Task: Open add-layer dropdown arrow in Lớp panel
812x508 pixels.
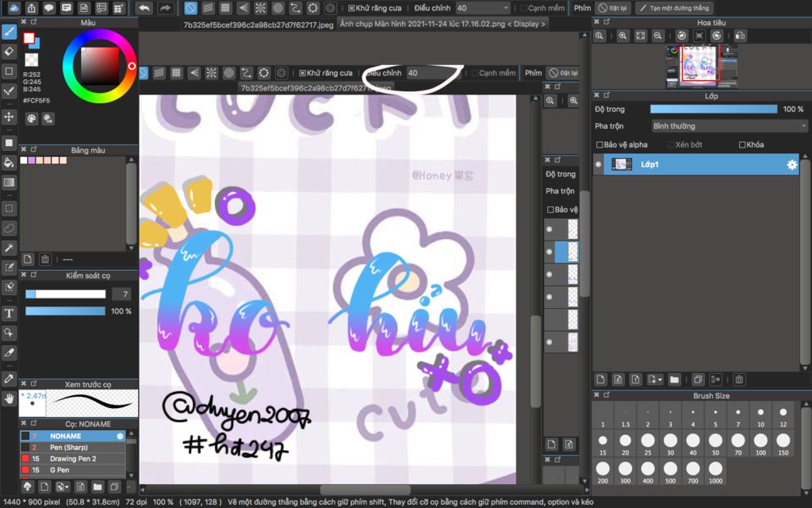Action: pos(655,379)
